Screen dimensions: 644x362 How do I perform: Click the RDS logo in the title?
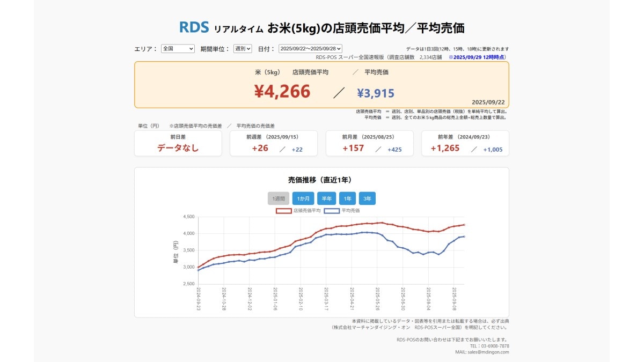(x=194, y=27)
